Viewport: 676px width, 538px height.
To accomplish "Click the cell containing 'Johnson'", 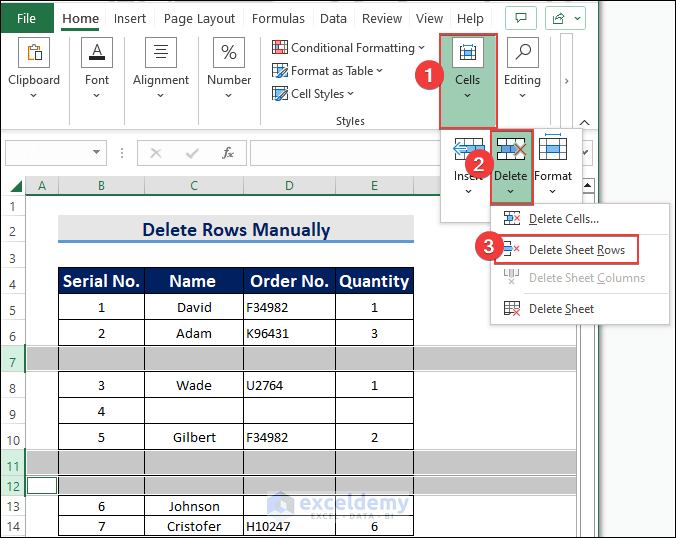I will click(x=194, y=506).
